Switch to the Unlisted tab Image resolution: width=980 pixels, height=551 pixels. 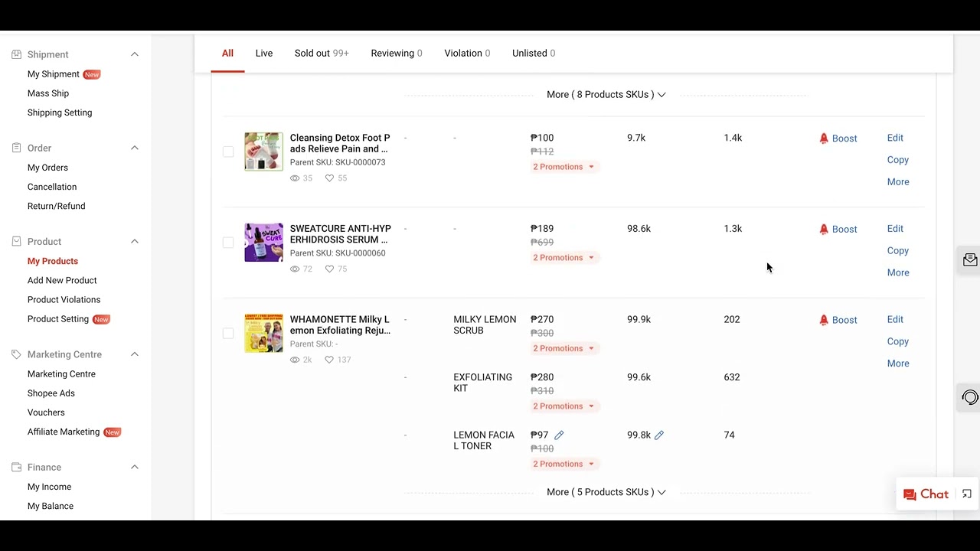click(534, 53)
